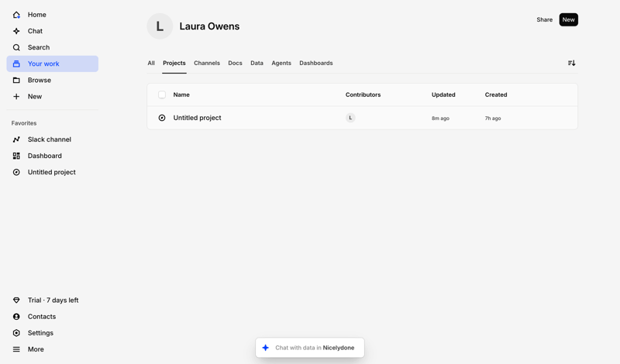The height and width of the screenshot is (364, 620).
Task: Select the Agents tab
Action: (281, 64)
